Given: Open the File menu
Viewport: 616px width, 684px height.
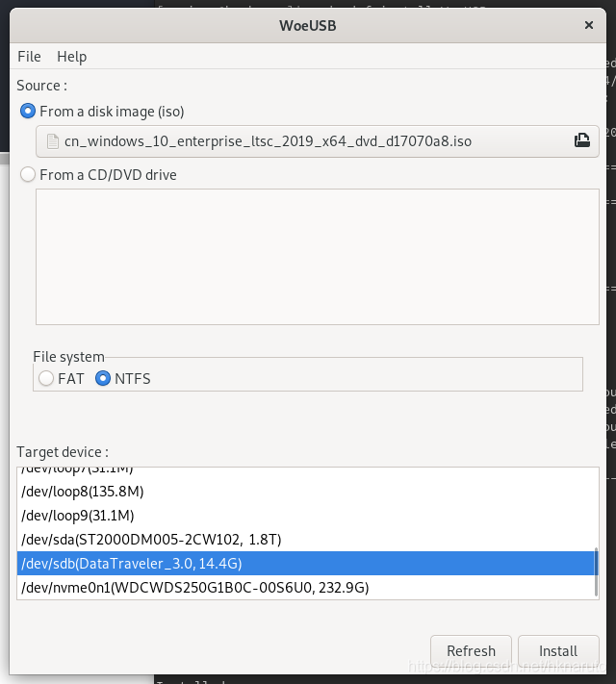Looking at the screenshot, I should tap(29, 57).
